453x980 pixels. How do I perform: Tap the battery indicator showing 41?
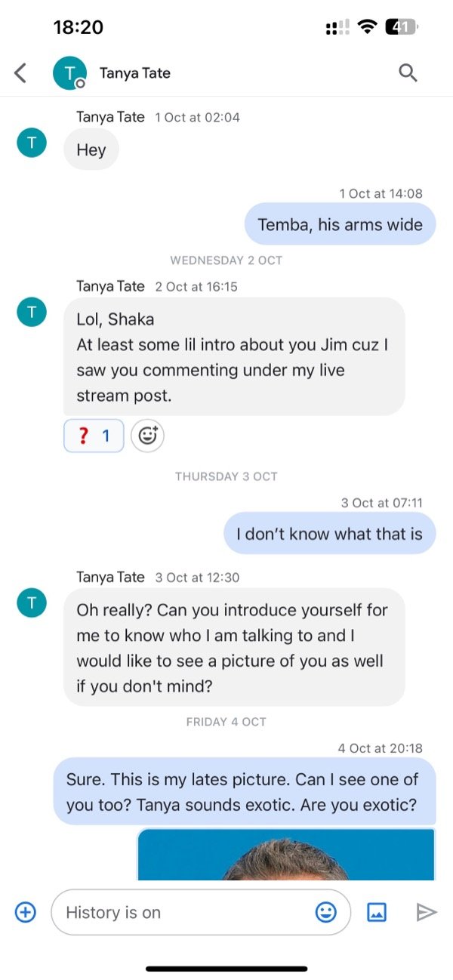coord(400,26)
